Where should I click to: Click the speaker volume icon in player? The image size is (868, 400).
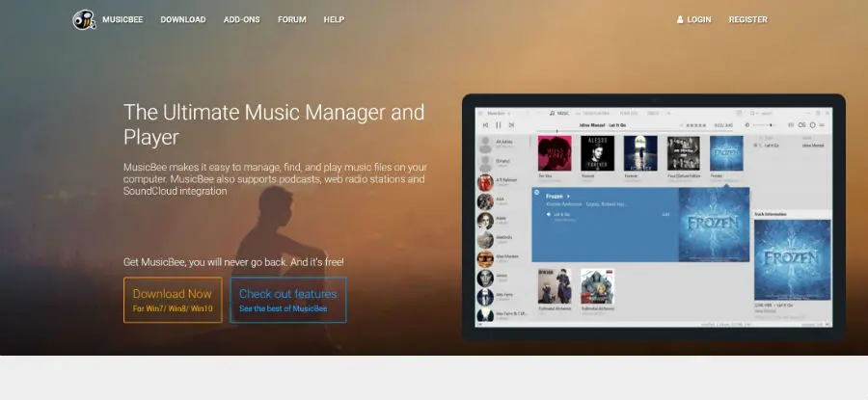pyautogui.click(x=747, y=125)
